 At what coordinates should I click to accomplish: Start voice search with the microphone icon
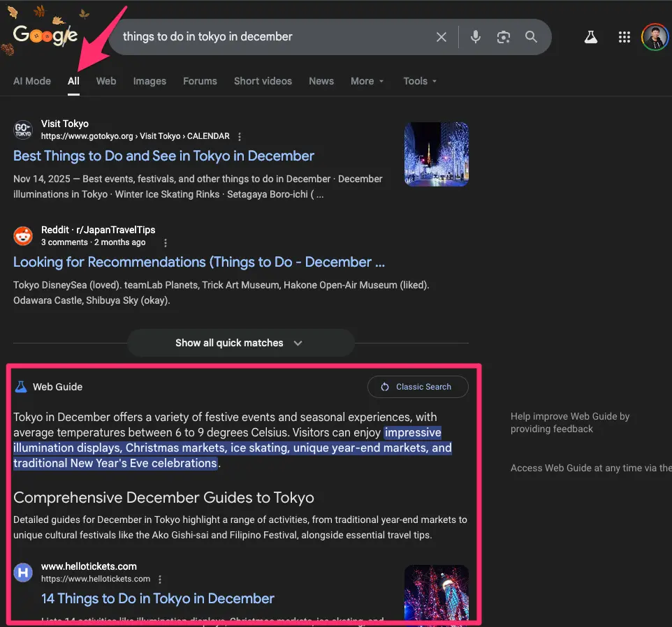click(x=476, y=37)
